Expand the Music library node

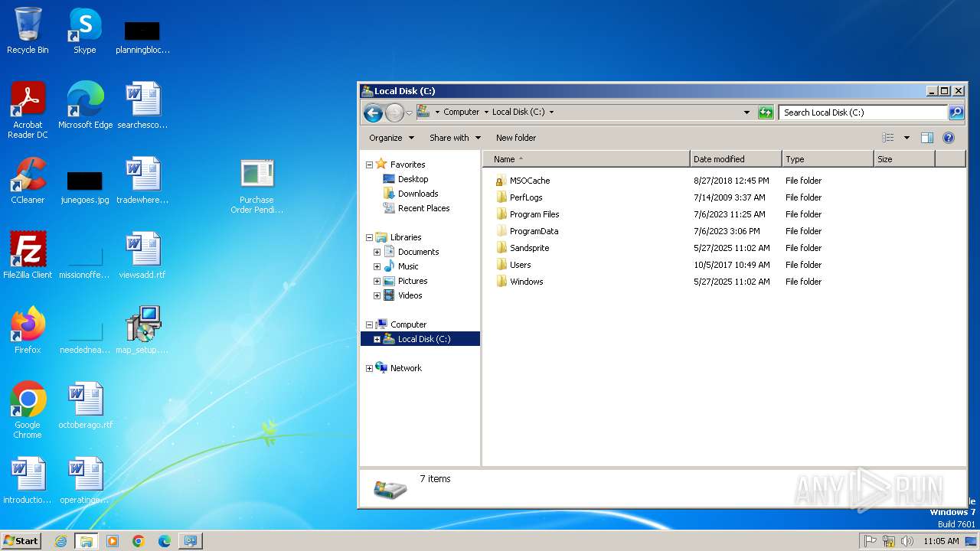pos(377,266)
